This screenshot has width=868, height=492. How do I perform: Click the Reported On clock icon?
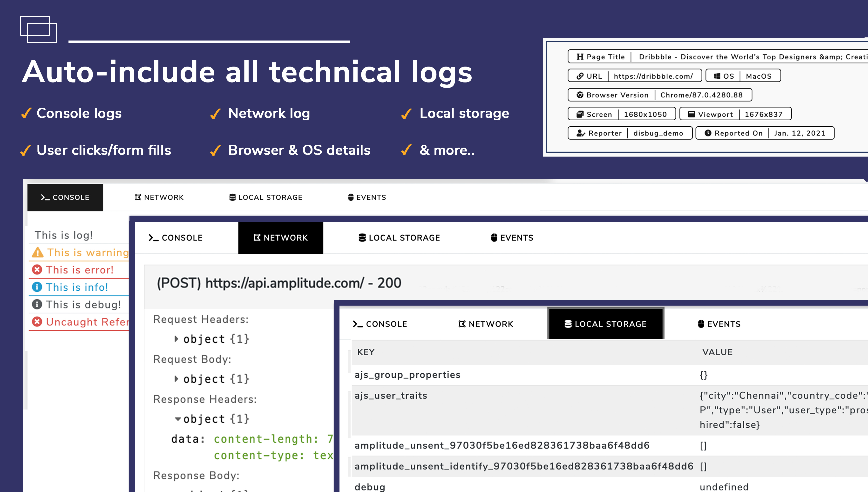(x=708, y=133)
